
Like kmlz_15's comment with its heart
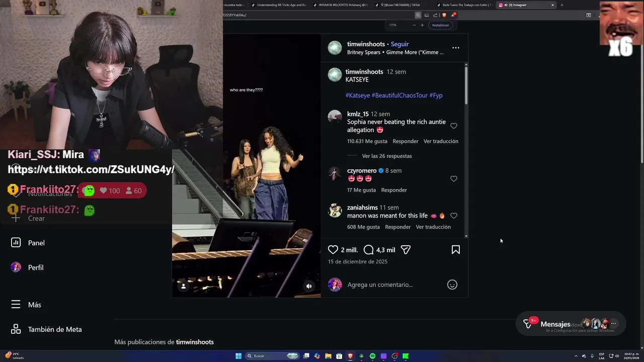pyautogui.click(x=454, y=126)
